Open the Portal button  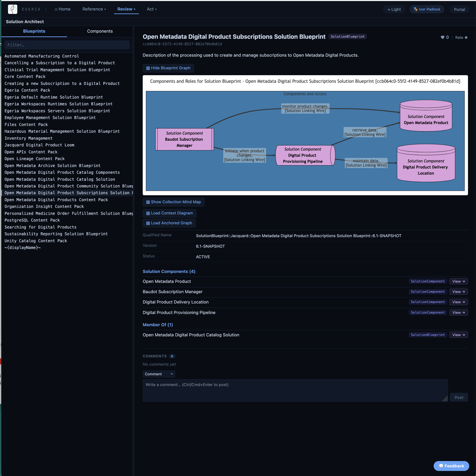[x=459, y=9]
